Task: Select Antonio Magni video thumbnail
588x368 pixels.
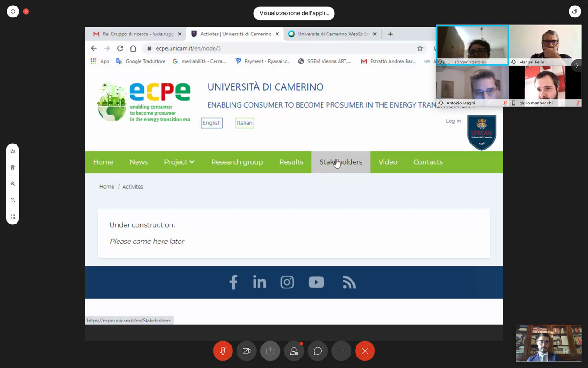Action: (472, 86)
